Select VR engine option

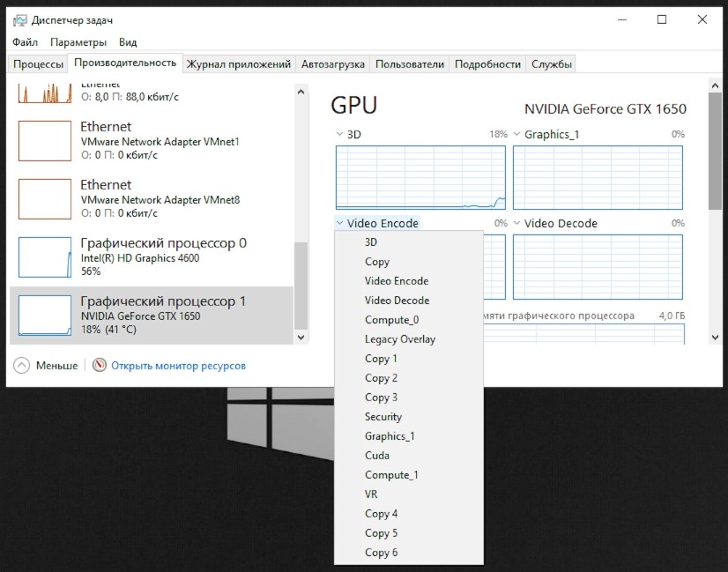(409, 494)
